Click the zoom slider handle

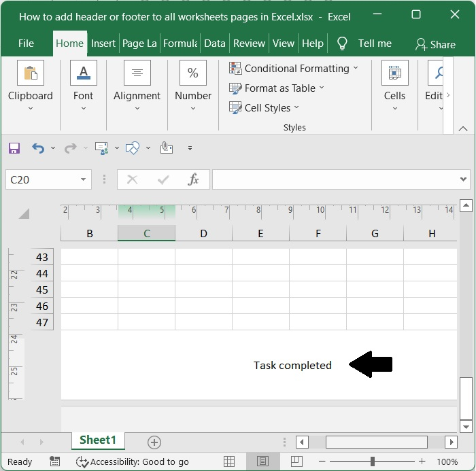tap(372, 461)
